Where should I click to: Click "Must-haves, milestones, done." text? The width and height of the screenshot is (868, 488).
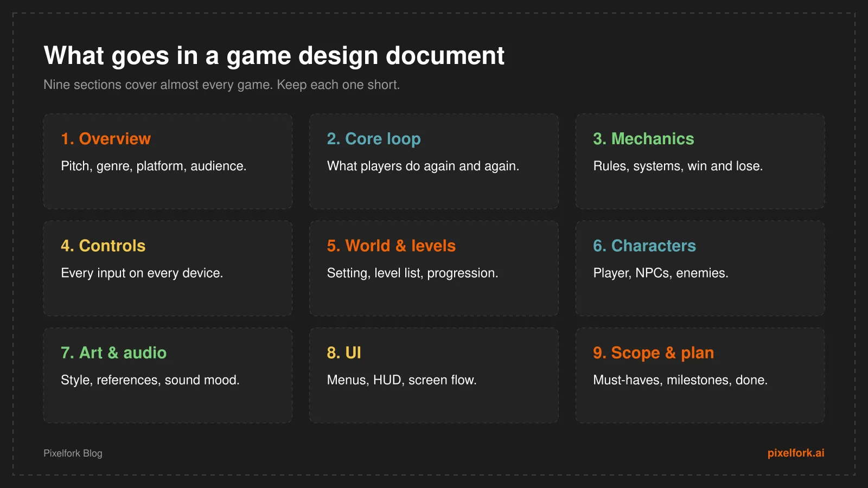[x=680, y=380]
